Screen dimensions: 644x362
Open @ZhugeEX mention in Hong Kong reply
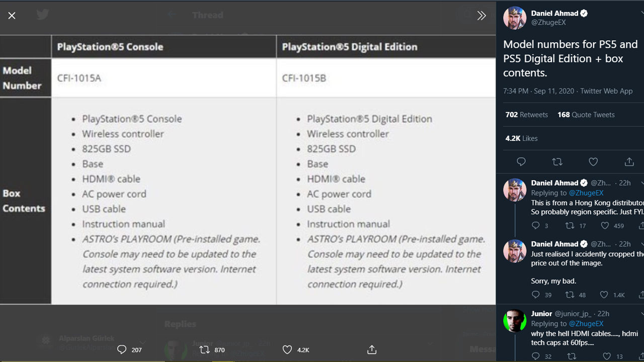pyautogui.click(x=586, y=193)
